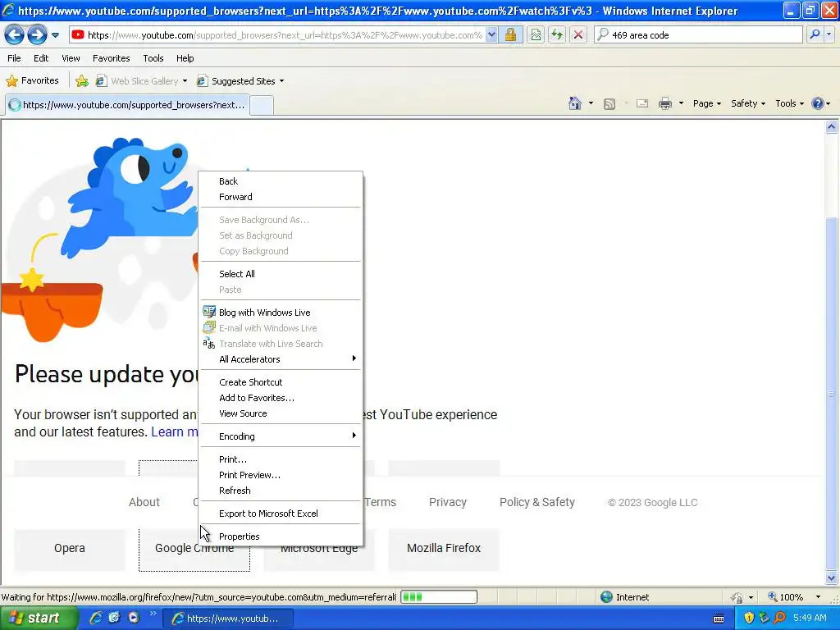The height and width of the screenshot is (630, 840).
Task: Choose Blog with Windows Live
Action: (281, 313)
